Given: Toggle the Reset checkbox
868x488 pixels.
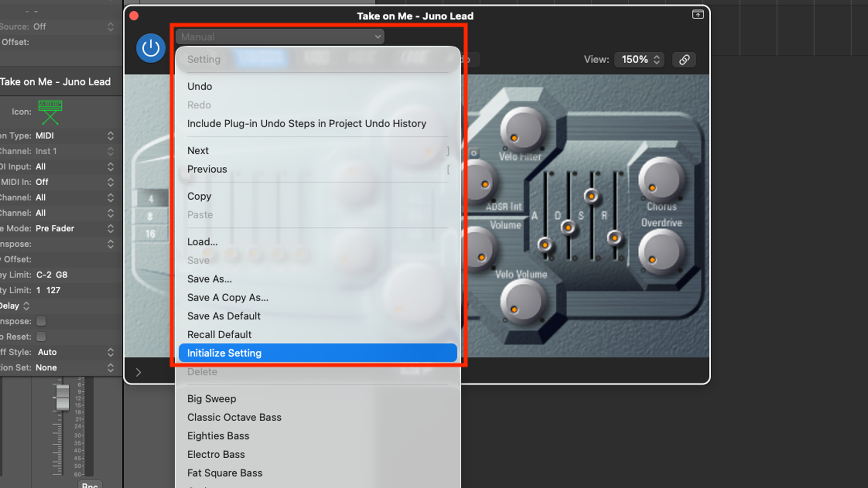Looking at the screenshot, I should (41, 337).
